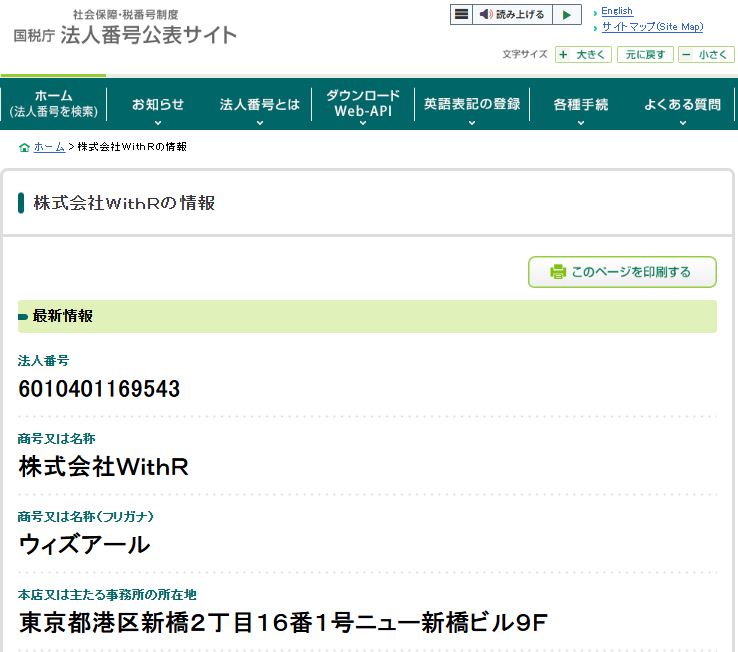Image resolution: width=738 pixels, height=652 pixels.
Task: Start read-aloud with the green play icon
Action: coord(567,14)
